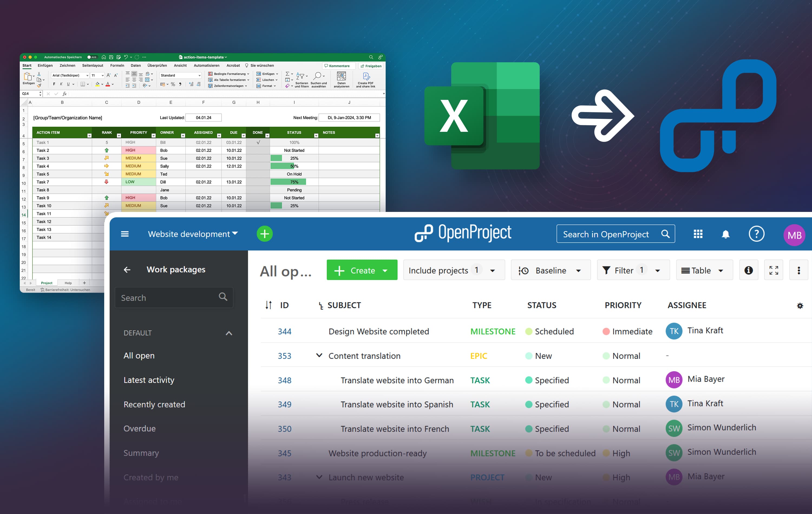Select Latest activity in the sidebar
Screen dimensions: 812x514
point(149,380)
